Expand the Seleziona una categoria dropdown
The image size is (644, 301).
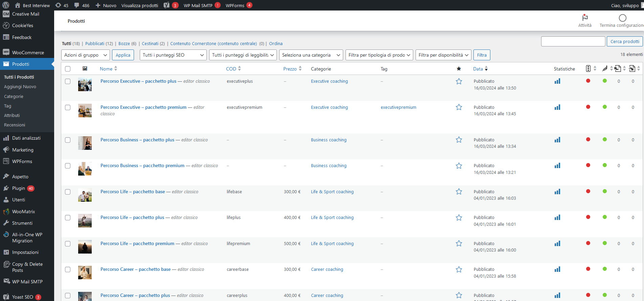coord(311,55)
